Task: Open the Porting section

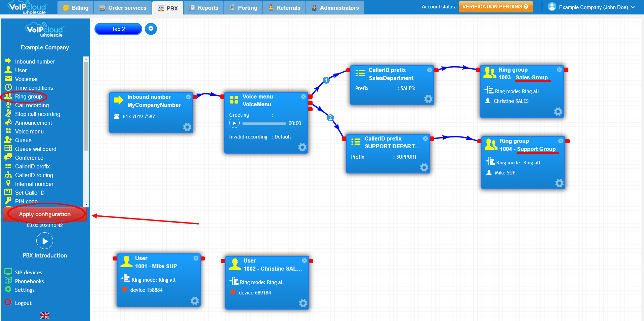Action: (243, 7)
